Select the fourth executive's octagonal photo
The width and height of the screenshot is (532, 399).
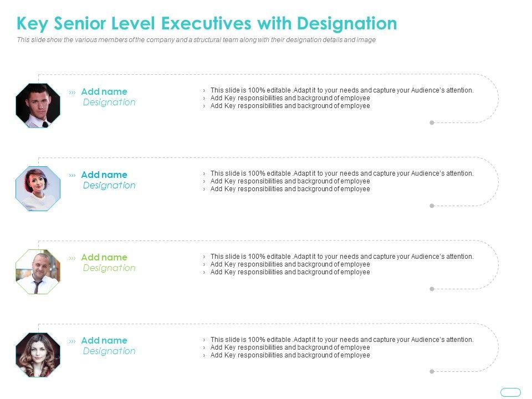[x=38, y=355]
